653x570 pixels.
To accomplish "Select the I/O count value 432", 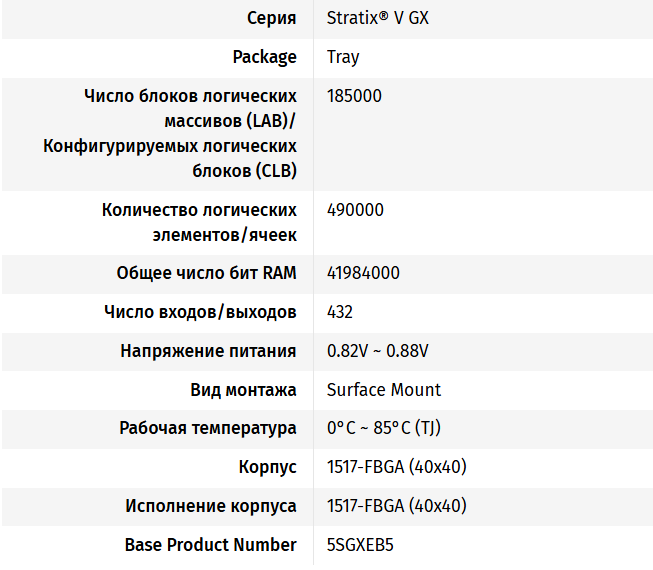I will coord(340,312).
